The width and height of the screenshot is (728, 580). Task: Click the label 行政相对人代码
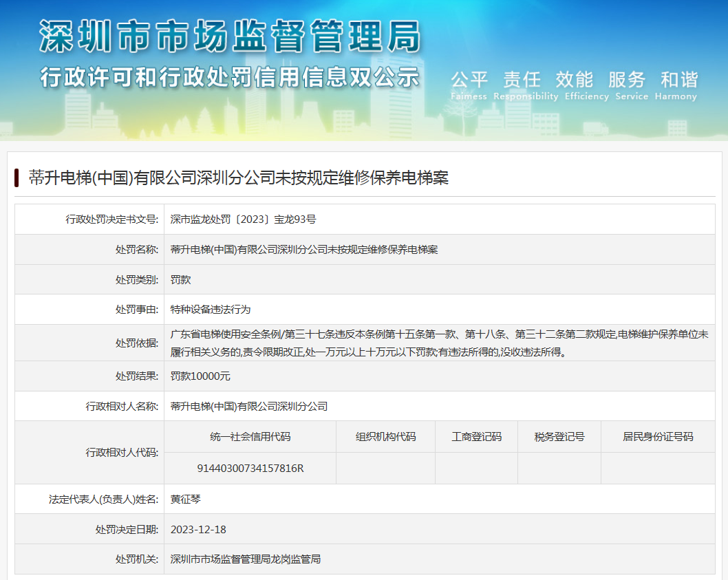122,452
